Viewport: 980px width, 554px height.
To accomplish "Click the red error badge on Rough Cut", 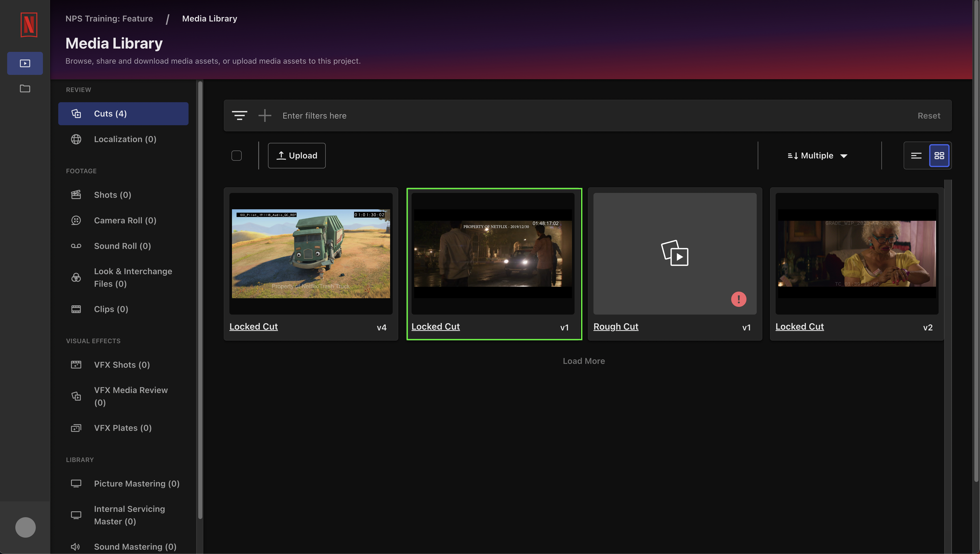I will tap(739, 299).
